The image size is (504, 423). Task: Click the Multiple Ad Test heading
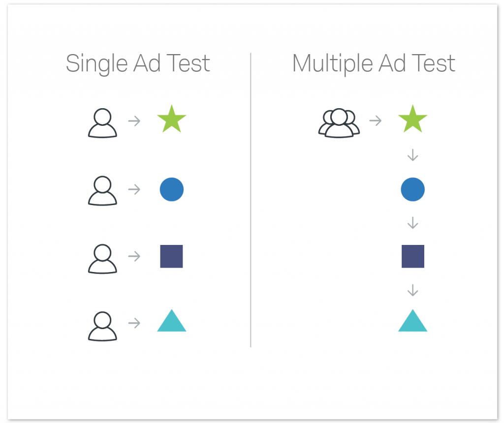point(374,63)
